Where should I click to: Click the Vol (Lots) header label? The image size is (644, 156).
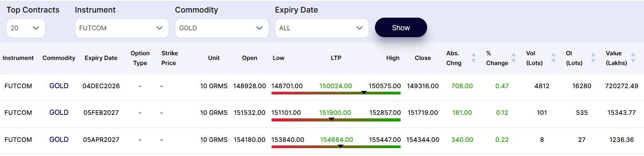click(x=534, y=58)
